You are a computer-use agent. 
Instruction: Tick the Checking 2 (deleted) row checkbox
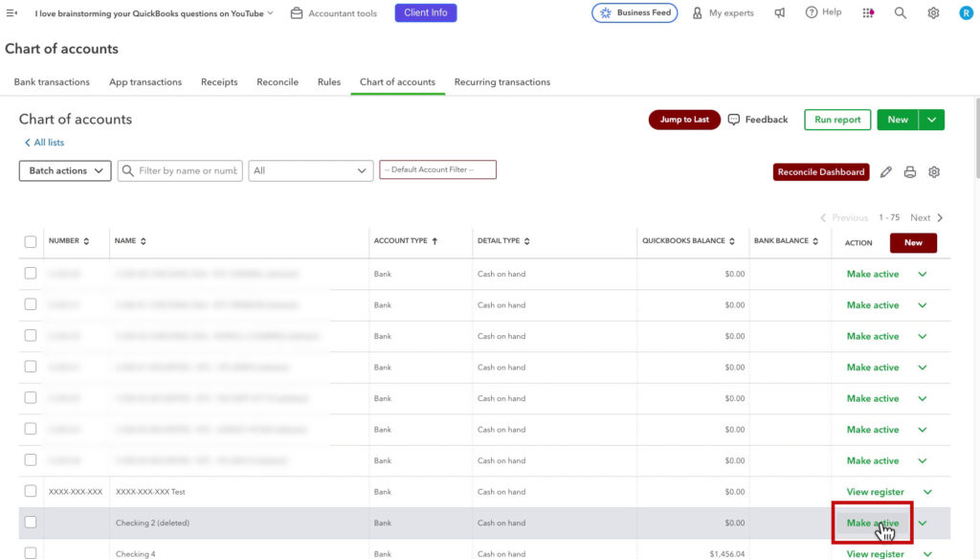point(30,523)
